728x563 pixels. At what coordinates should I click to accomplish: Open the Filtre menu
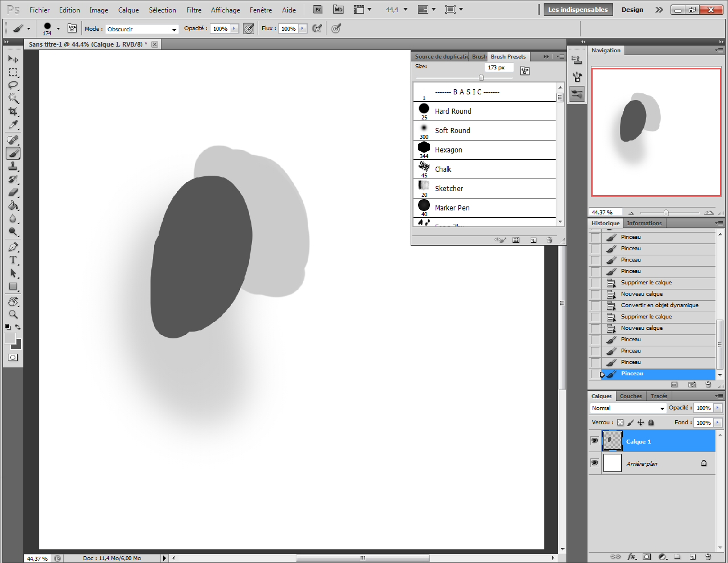tap(194, 10)
